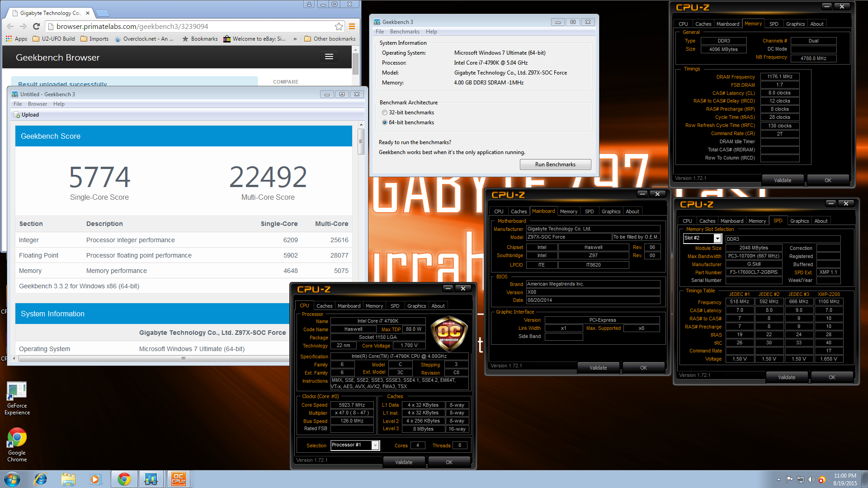Open Benchmarks menu in Geekbench 3
Screen dimensions: 868x488
click(x=405, y=32)
